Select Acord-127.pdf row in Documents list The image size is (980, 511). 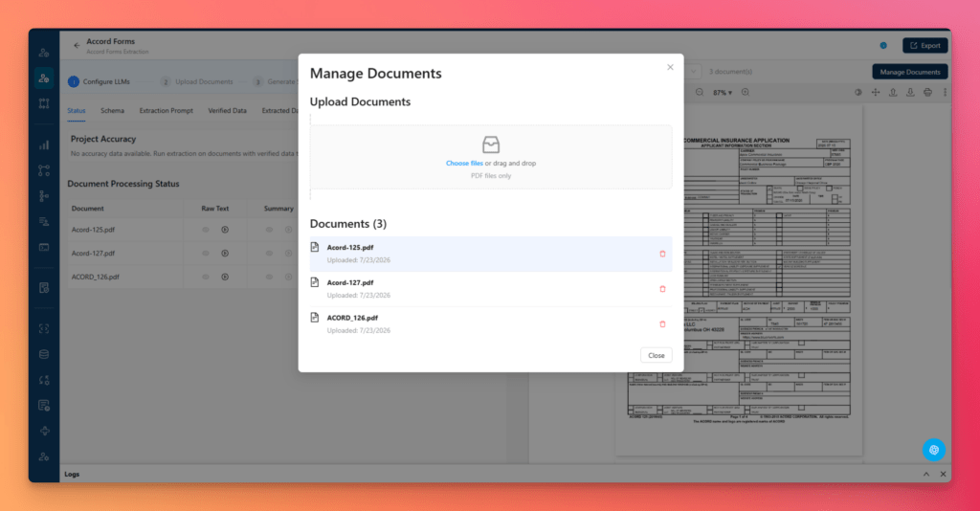pyautogui.click(x=491, y=289)
